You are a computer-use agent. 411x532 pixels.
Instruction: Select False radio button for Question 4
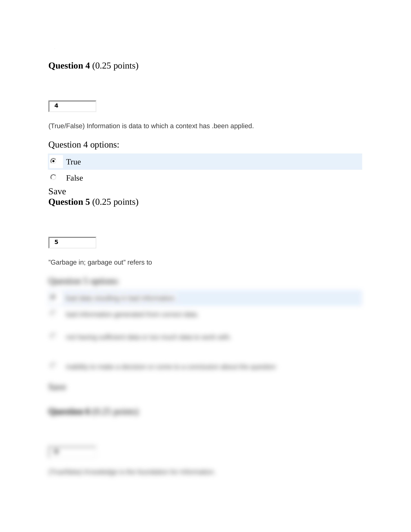[54, 177]
